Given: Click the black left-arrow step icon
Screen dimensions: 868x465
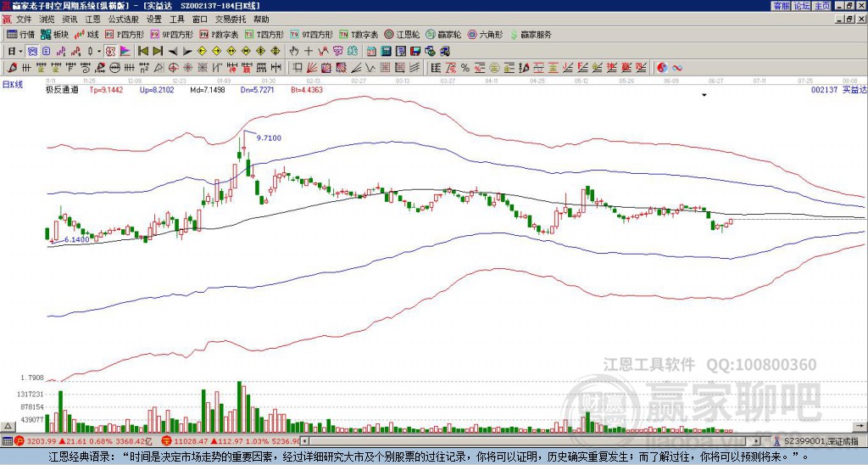Looking at the screenshot, I should [x=173, y=52].
